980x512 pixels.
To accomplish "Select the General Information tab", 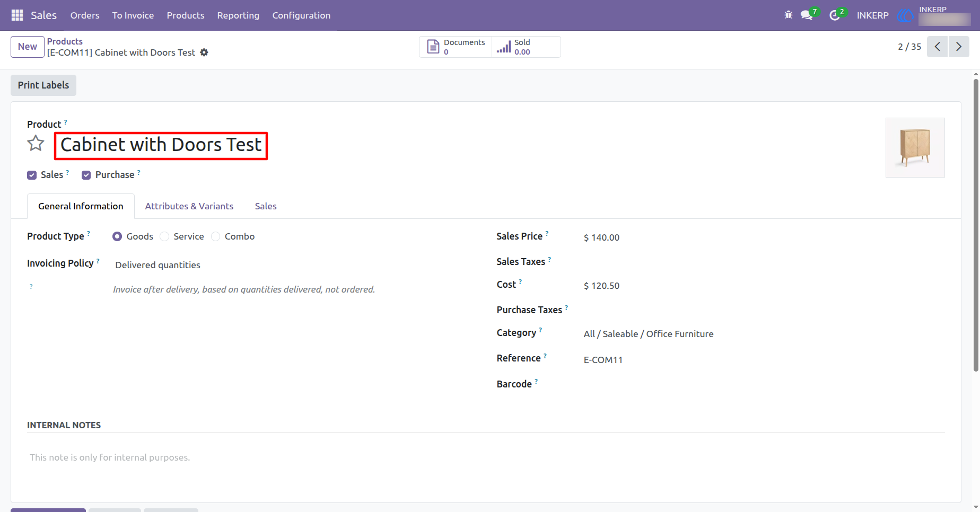I will [81, 206].
